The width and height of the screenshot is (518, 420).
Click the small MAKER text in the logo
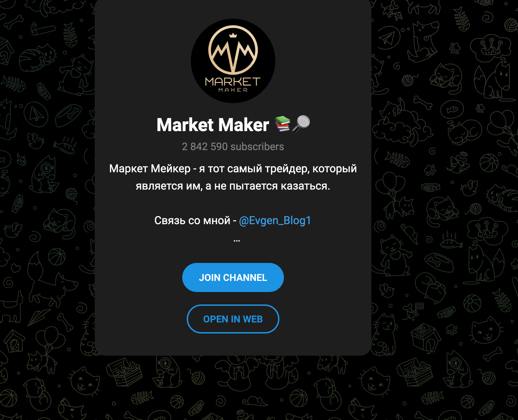[x=233, y=90]
